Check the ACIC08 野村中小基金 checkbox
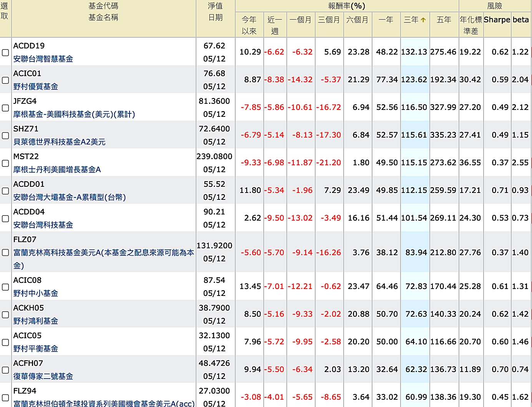 5,287
